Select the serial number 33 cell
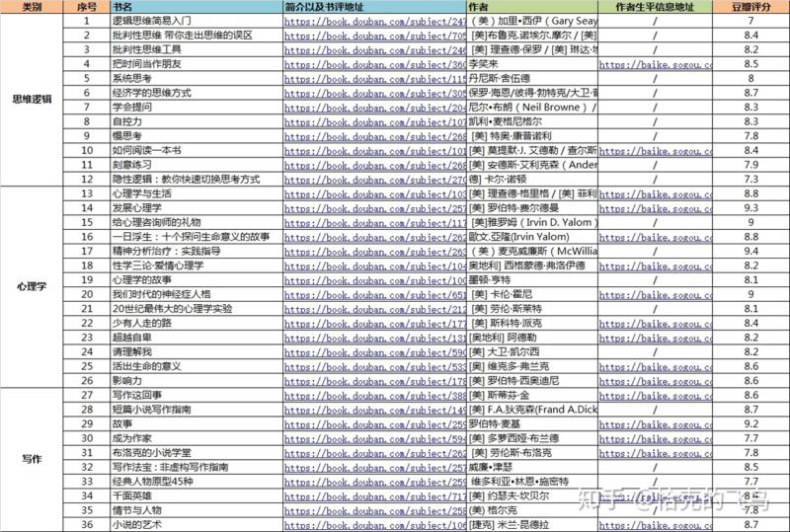This screenshot has width=790, height=532. pos(87,481)
